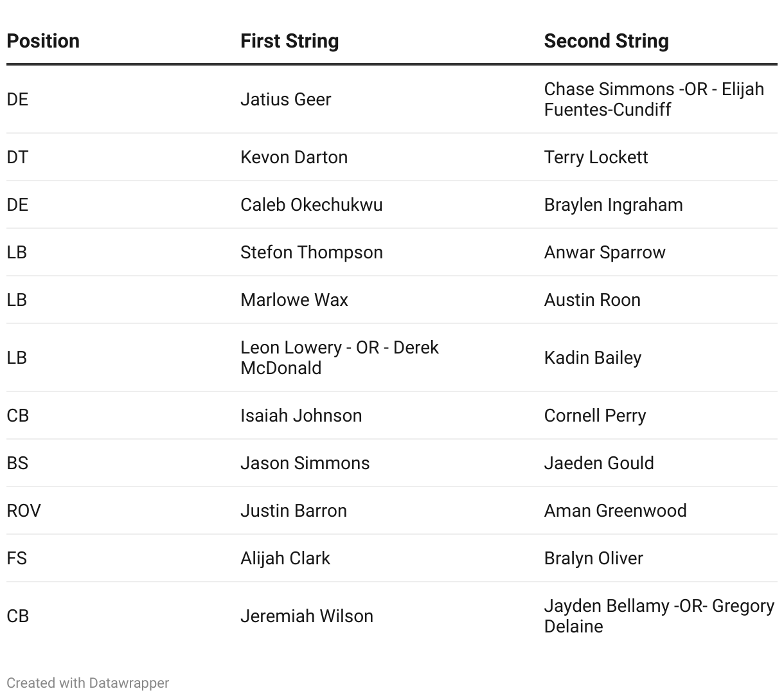The image size is (784, 698).
Task: Select the Jatius Geer cell
Action: point(285,100)
